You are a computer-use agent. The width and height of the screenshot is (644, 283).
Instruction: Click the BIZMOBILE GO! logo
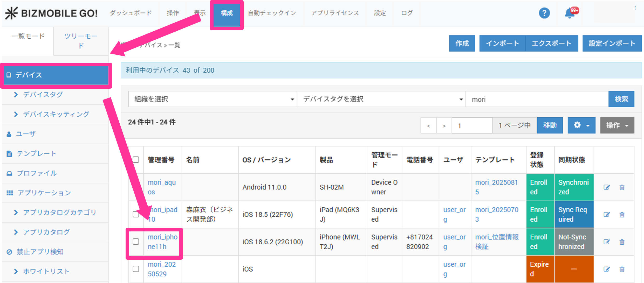[x=51, y=13]
